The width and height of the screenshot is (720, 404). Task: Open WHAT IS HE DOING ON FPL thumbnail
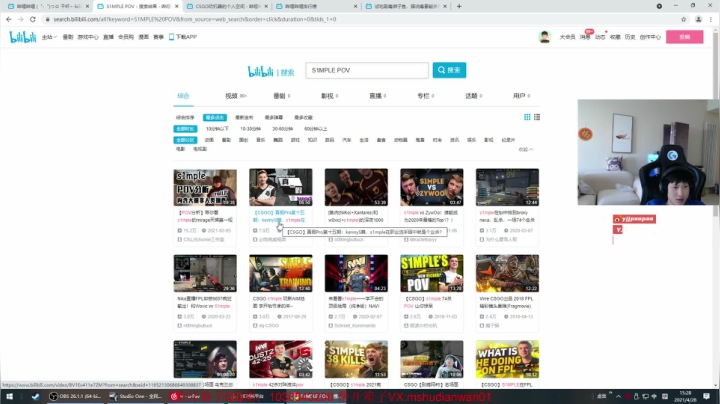(x=507, y=359)
